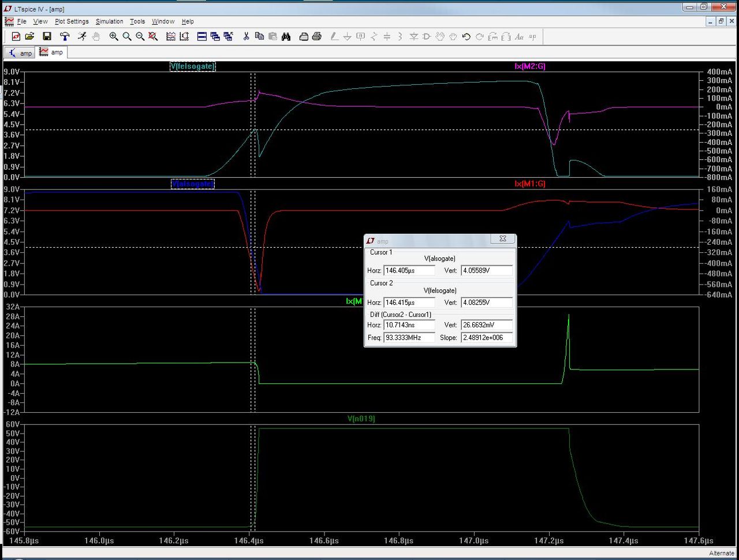This screenshot has height=560, width=739.
Task: Click the Copy icon in toolbar
Action: coord(259,36)
